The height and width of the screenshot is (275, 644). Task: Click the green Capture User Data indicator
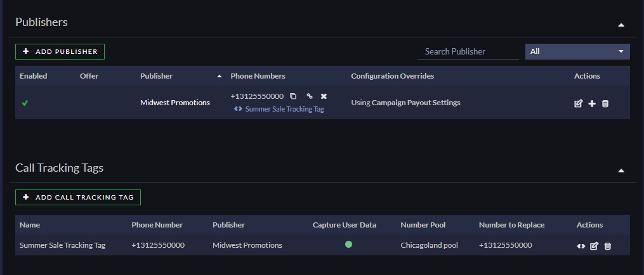click(349, 245)
